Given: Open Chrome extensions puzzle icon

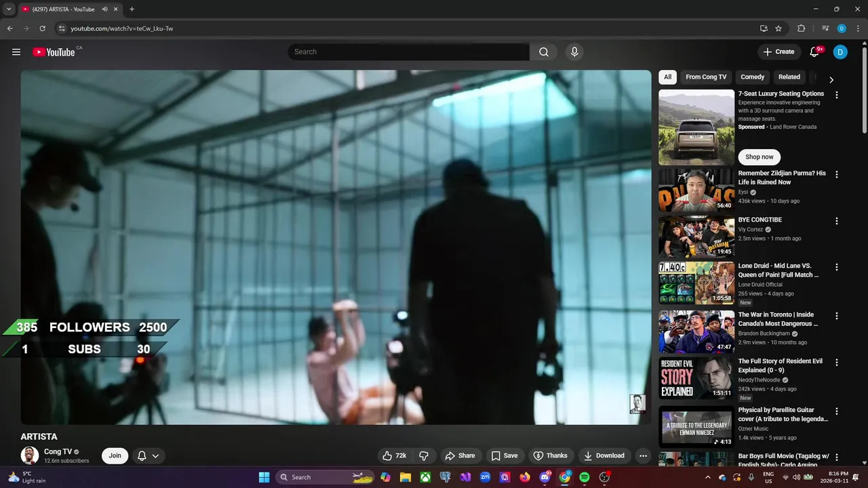Looking at the screenshot, I should point(801,28).
